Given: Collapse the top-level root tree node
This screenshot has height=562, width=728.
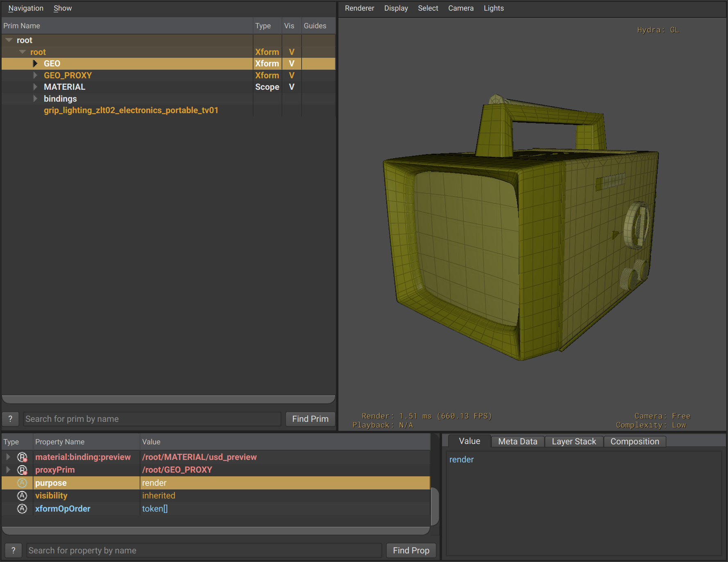Looking at the screenshot, I should click(x=8, y=40).
